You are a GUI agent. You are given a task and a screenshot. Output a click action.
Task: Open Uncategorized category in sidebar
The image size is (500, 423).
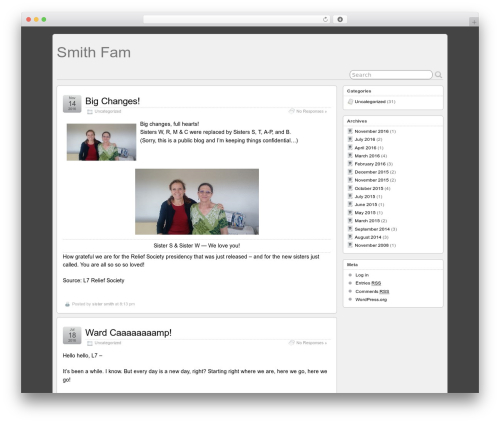click(x=370, y=102)
